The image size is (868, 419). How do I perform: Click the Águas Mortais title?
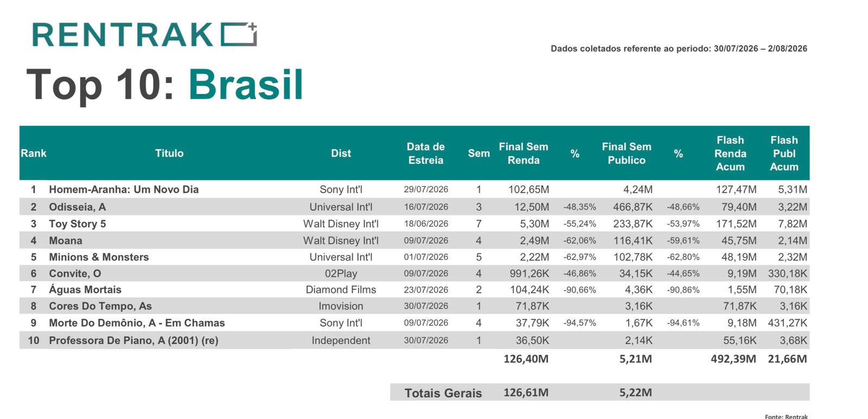85,290
